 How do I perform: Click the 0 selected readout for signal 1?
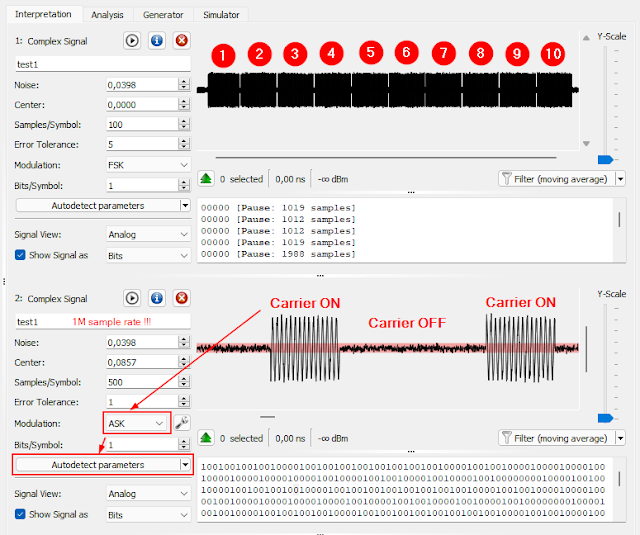coord(241,179)
